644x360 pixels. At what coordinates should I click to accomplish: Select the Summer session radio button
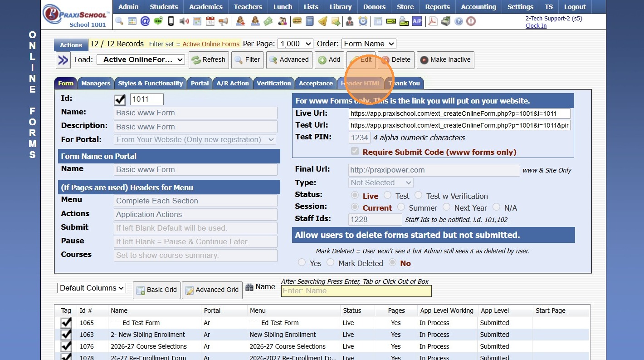401,207
